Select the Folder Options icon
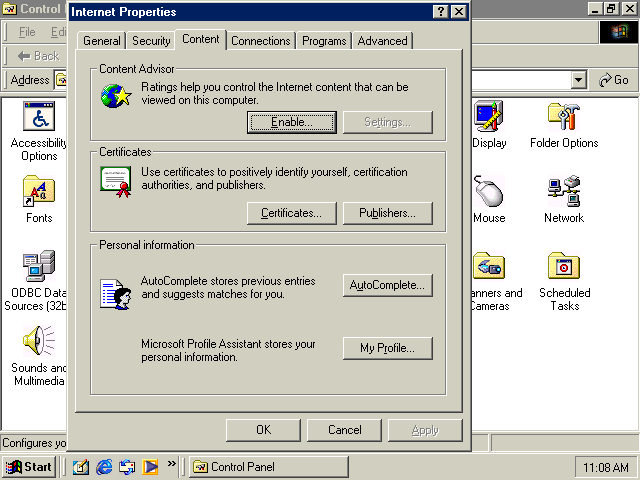 pyautogui.click(x=564, y=116)
